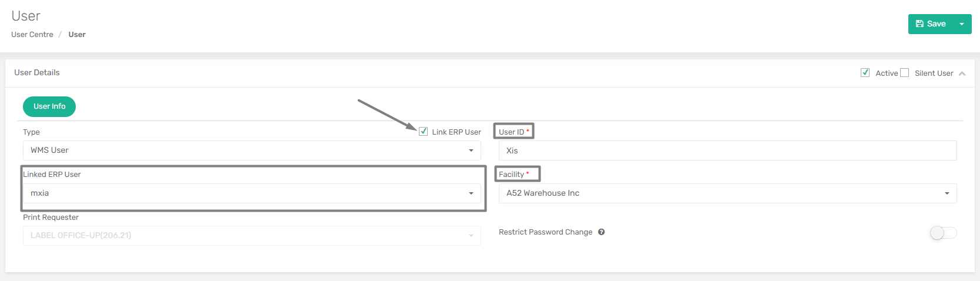Go to User Centre breadcrumb link
Viewport: 980px width, 281px height.
(32, 35)
